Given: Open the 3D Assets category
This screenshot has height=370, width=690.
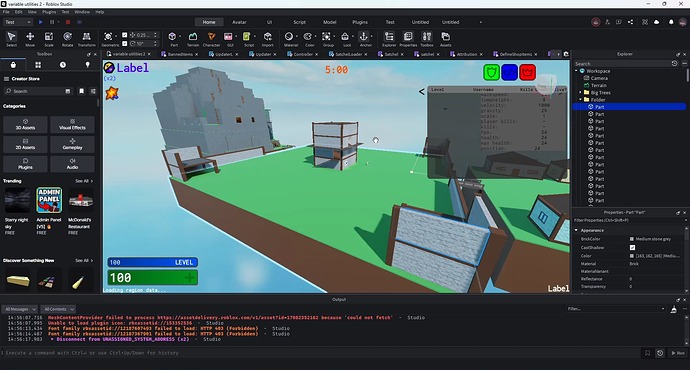Looking at the screenshot, I should coord(25,124).
